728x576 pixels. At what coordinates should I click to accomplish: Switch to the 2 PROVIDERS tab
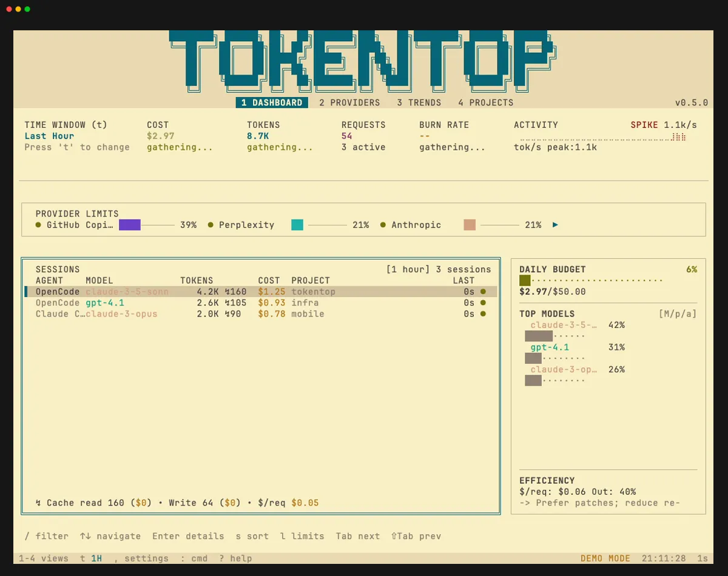tap(349, 102)
